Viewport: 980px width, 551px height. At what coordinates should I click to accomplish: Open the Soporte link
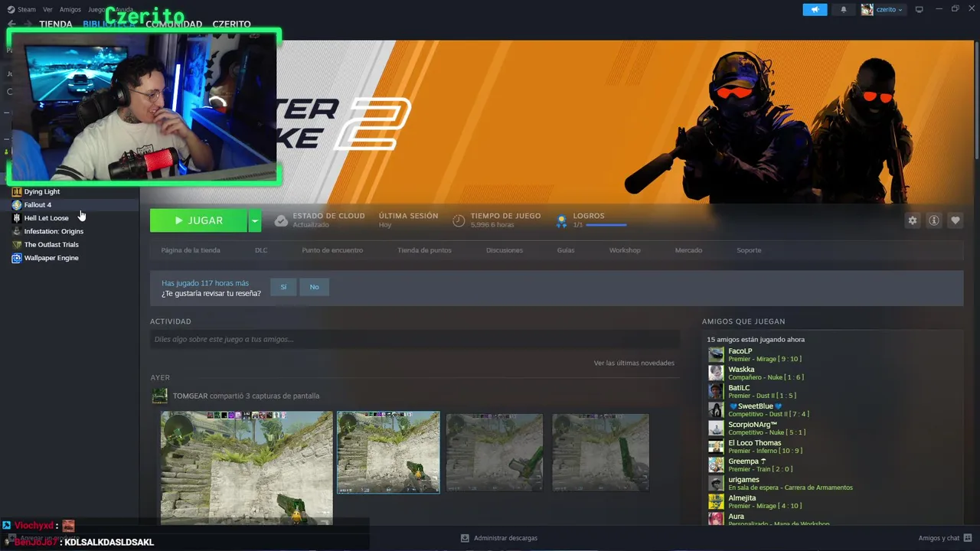tap(749, 250)
